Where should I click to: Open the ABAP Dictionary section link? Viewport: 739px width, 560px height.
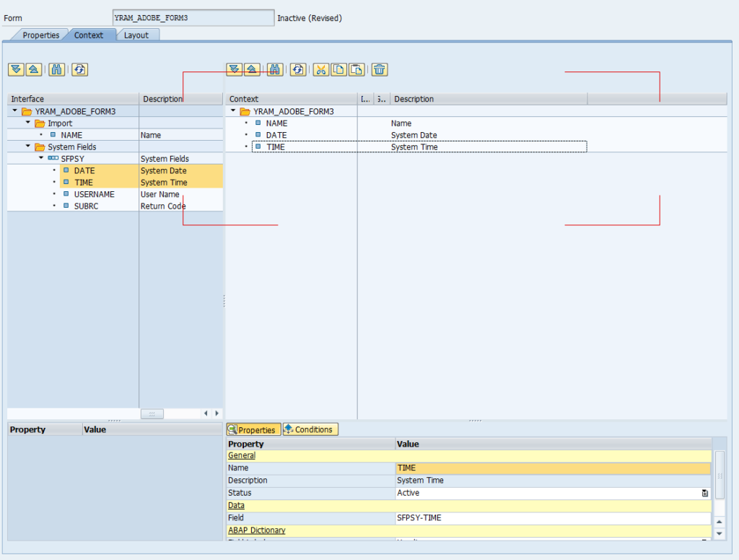tap(257, 530)
